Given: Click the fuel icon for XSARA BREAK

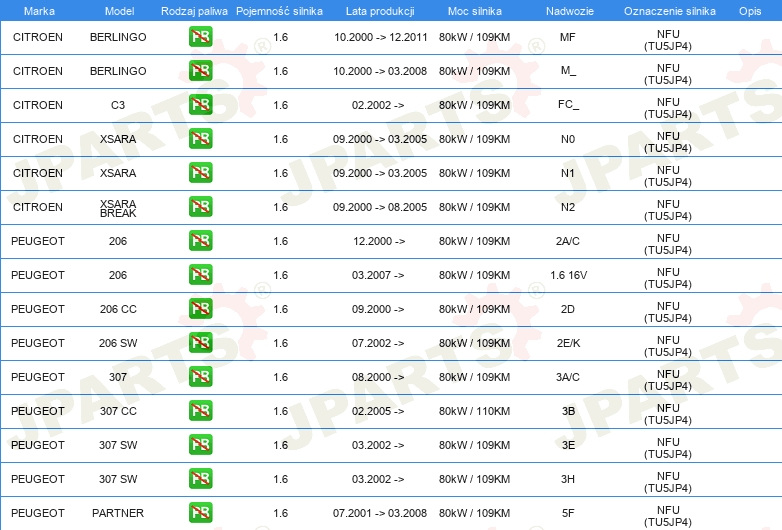Looking at the screenshot, I should 200,206.
